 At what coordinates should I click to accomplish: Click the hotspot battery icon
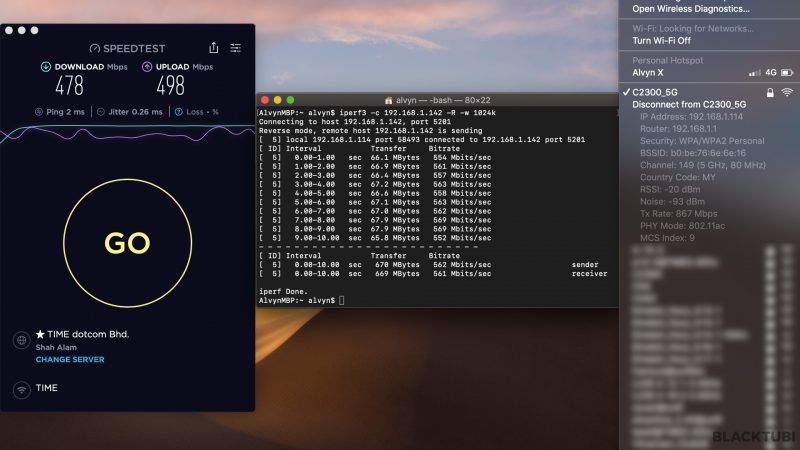click(x=787, y=73)
